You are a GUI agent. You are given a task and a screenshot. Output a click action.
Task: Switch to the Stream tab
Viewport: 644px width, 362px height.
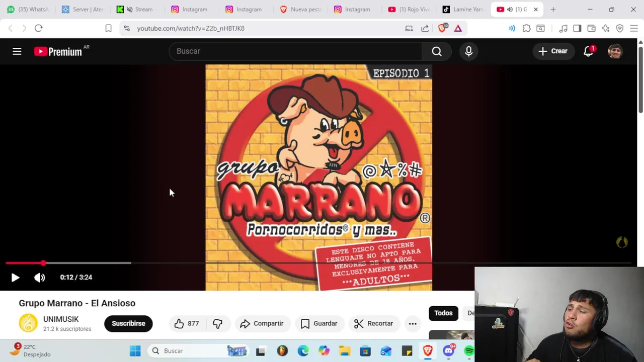136,9
